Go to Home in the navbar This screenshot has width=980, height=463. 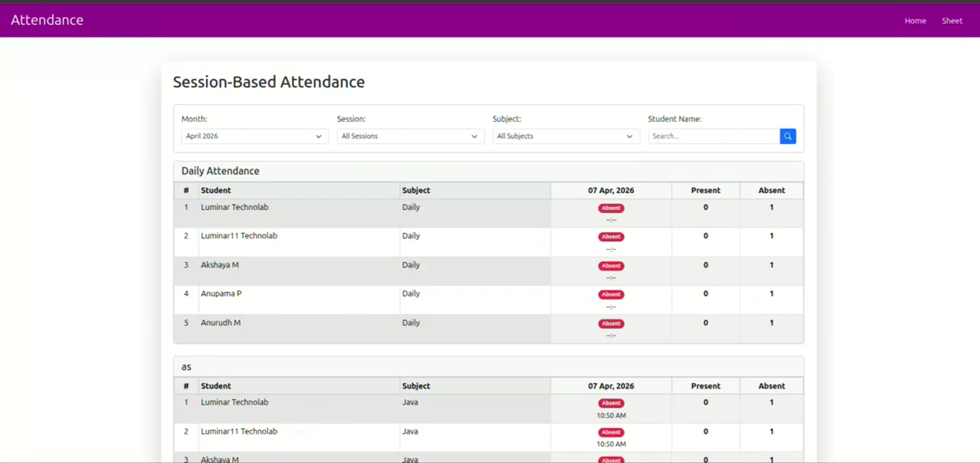point(915,21)
